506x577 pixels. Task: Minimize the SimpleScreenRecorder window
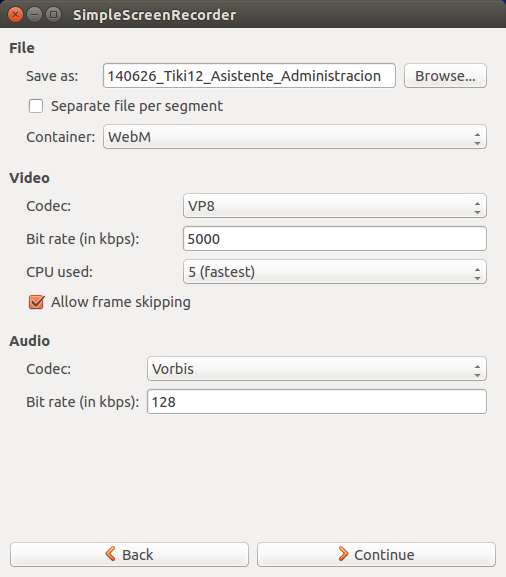point(34,15)
